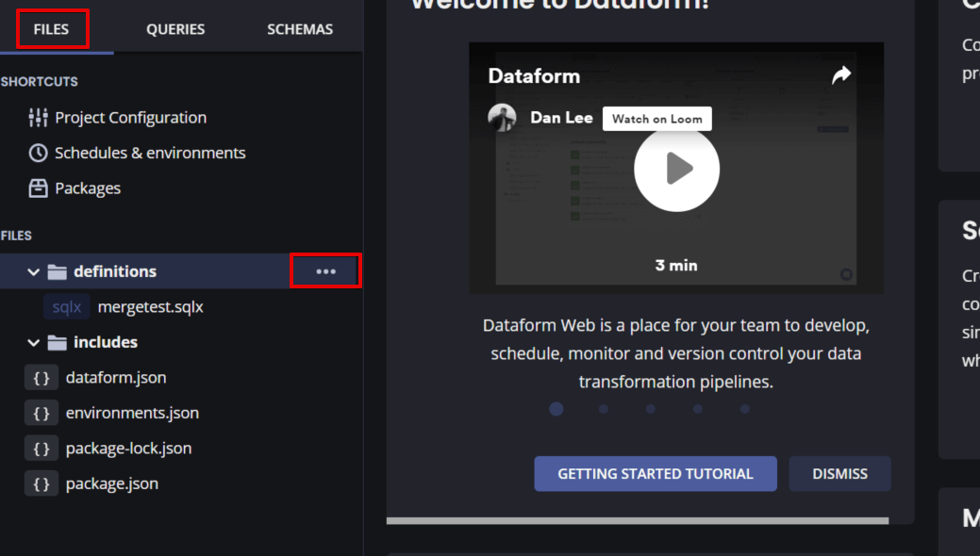Go to second carousel dot

[603, 409]
